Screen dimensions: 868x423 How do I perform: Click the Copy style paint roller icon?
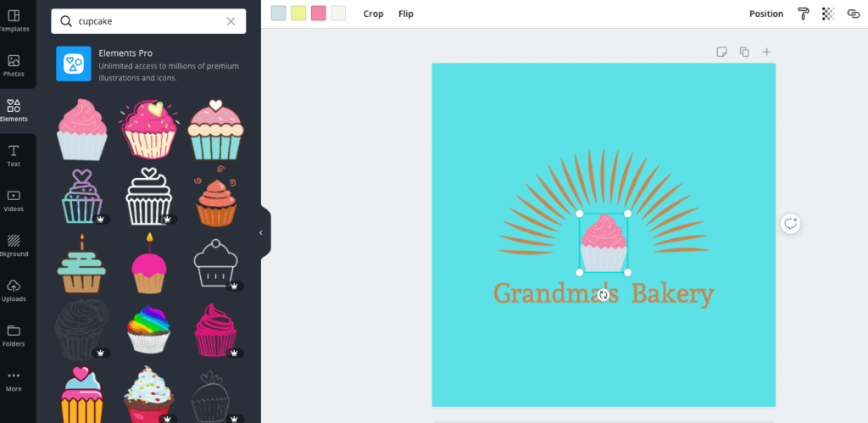pyautogui.click(x=804, y=14)
